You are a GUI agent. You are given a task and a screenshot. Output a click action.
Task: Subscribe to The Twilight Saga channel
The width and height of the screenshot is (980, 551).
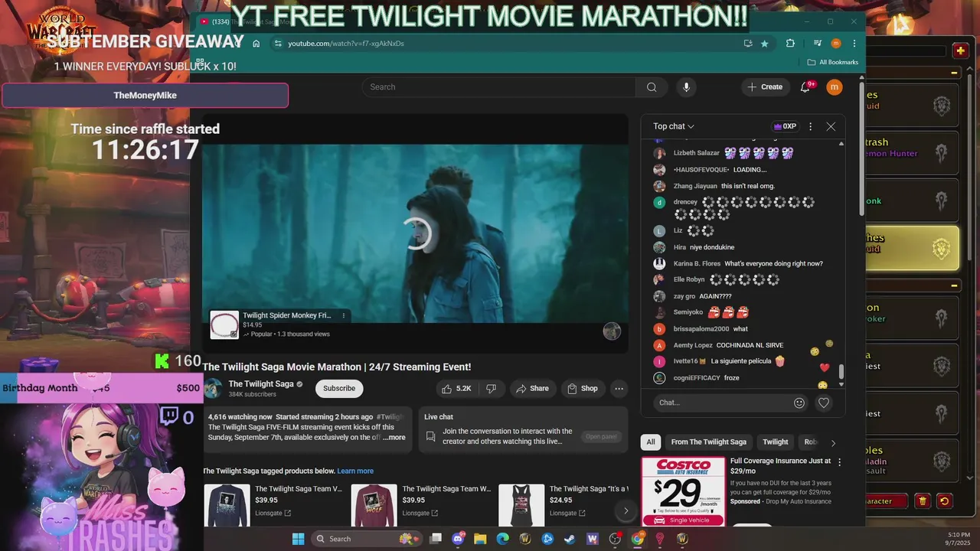point(339,389)
